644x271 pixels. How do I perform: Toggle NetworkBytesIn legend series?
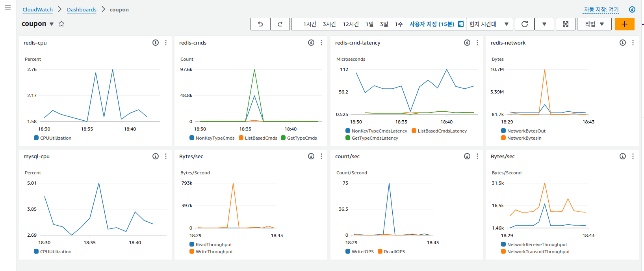521,138
